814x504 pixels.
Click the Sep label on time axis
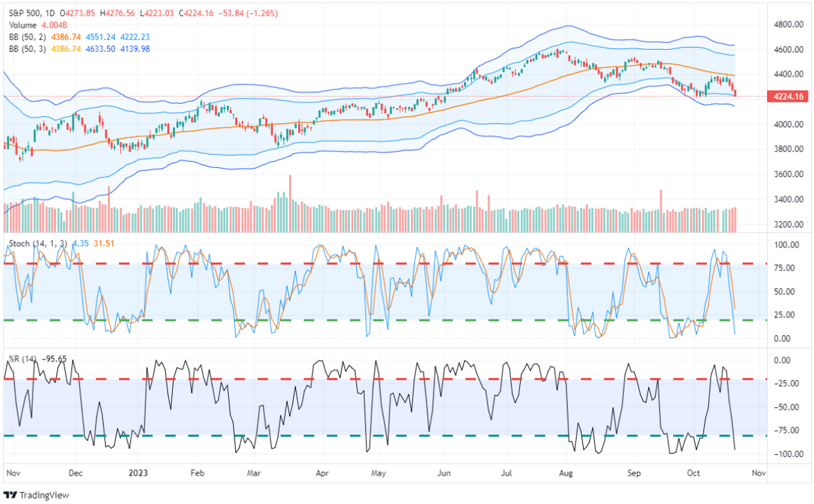634,473
